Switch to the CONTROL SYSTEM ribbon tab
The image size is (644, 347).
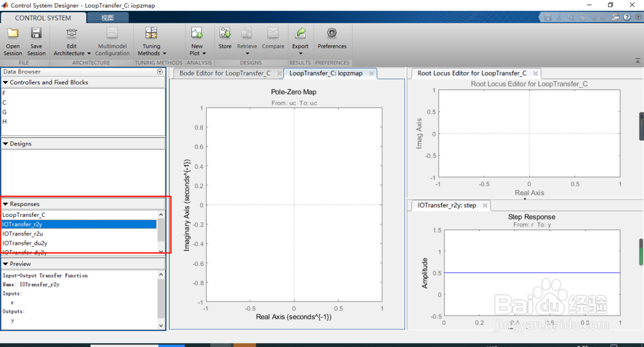43,17
